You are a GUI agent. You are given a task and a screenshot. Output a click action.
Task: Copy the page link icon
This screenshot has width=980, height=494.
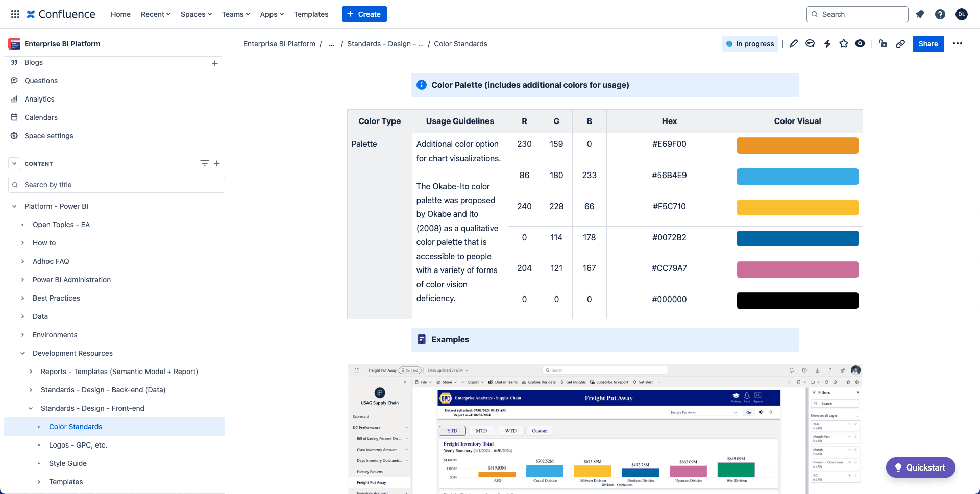click(x=900, y=44)
